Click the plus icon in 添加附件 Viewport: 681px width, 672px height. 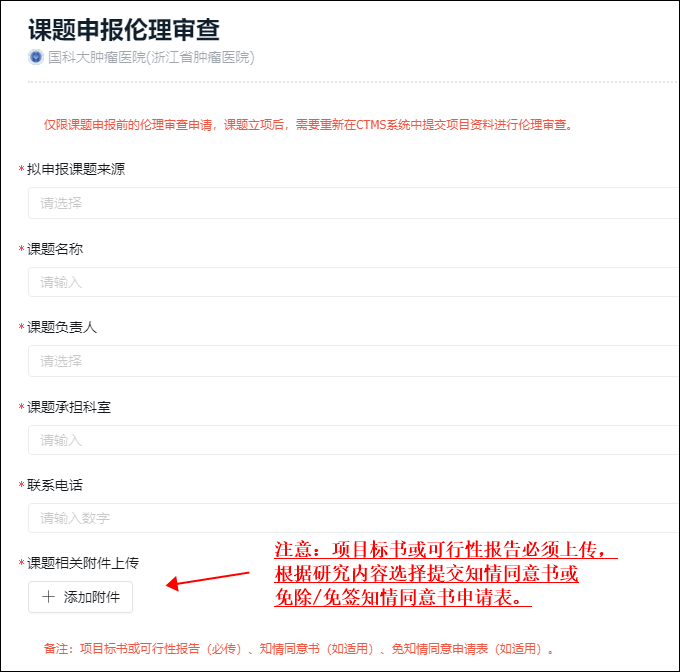[48, 596]
